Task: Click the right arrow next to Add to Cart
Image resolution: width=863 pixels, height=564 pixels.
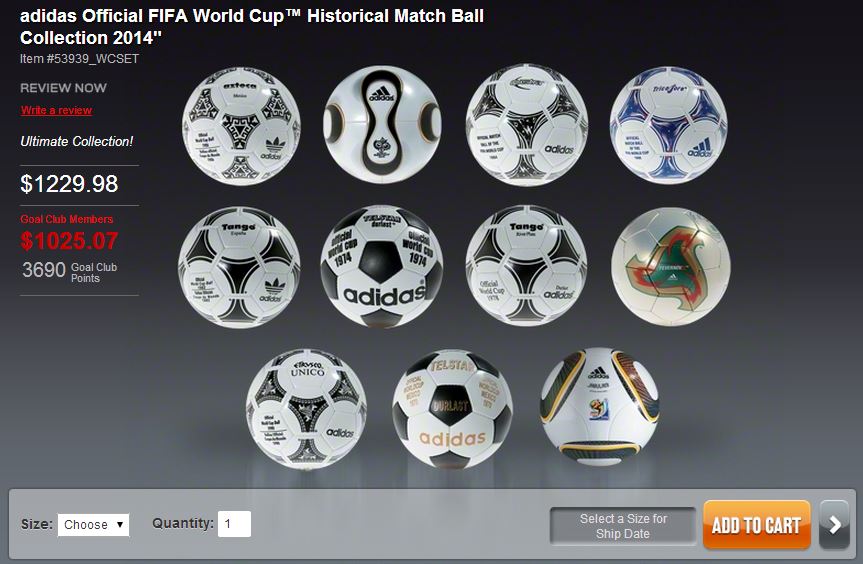Action: [x=834, y=525]
